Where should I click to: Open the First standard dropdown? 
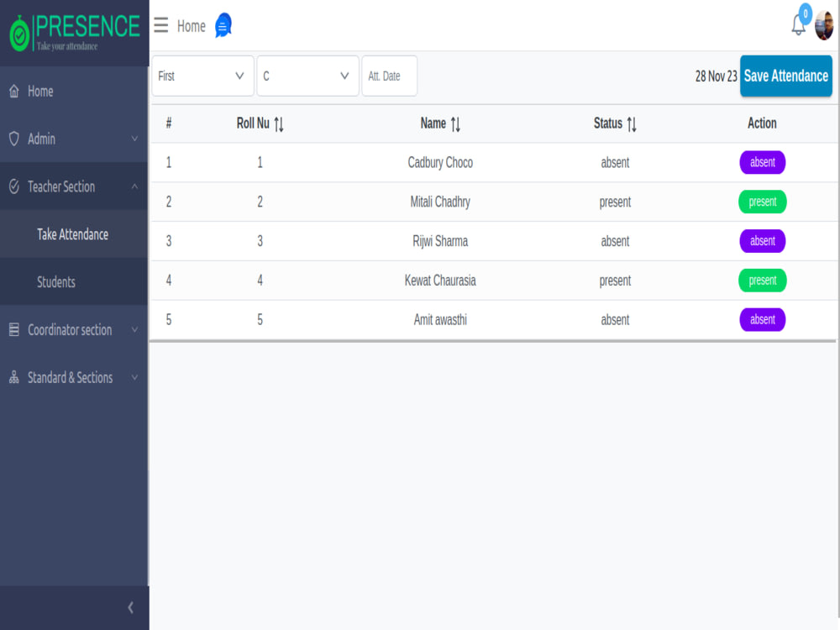click(202, 76)
